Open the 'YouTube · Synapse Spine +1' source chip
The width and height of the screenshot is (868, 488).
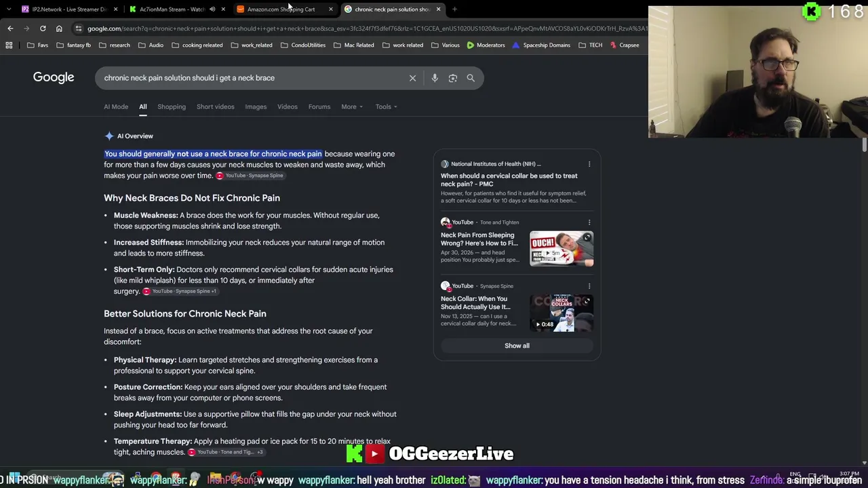click(x=180, y=291)
